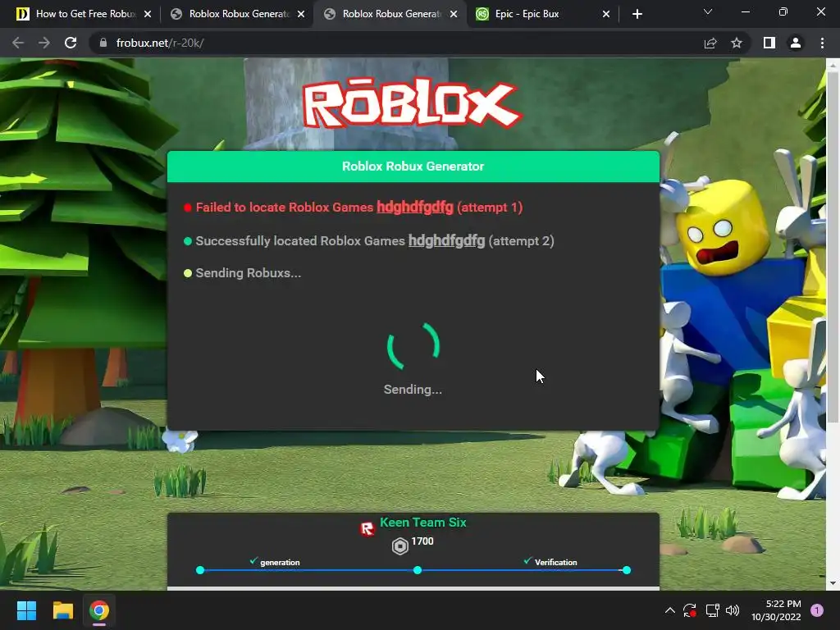This screenshot has width=840, height=630.
Task: Open File Explorer from taskbar
Action: tap(62, 610)
